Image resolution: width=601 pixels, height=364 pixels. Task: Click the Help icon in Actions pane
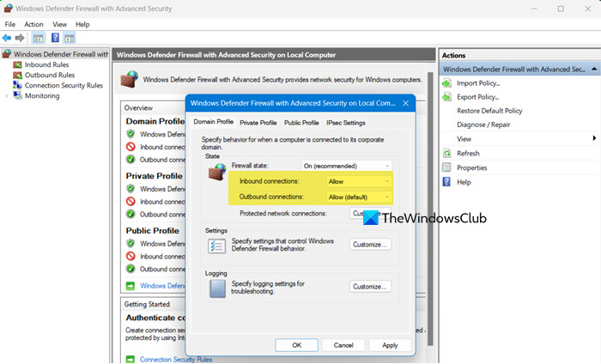pyautogui.click(x=447, y=182)
